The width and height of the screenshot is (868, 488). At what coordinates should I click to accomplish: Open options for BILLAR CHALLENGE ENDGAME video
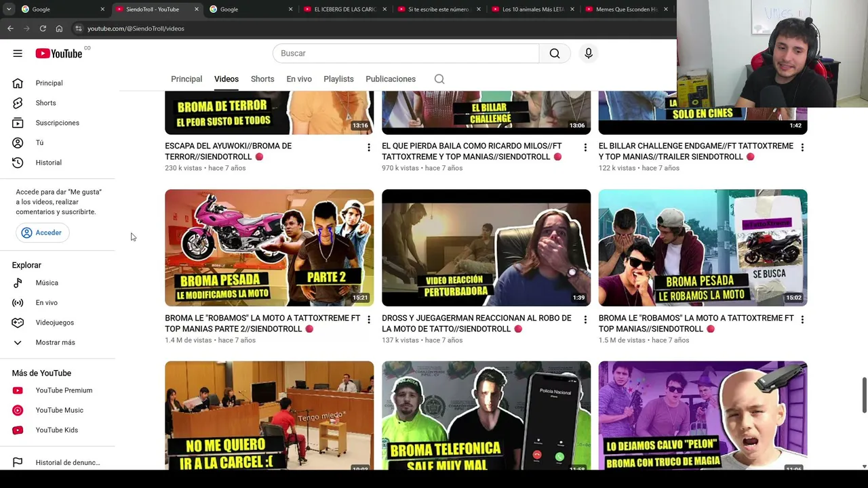[x=803, y=147]
